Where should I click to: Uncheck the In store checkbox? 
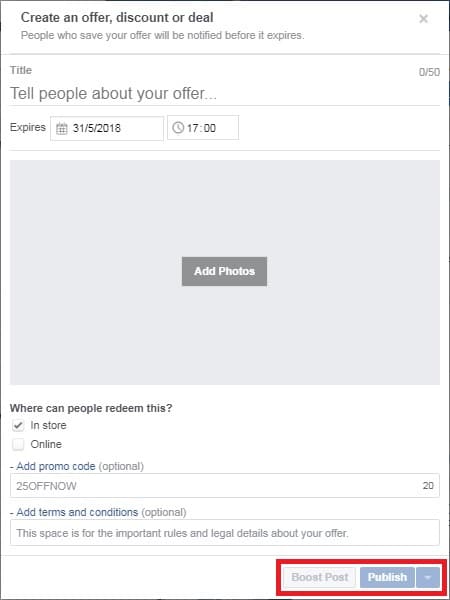(18, 426)
